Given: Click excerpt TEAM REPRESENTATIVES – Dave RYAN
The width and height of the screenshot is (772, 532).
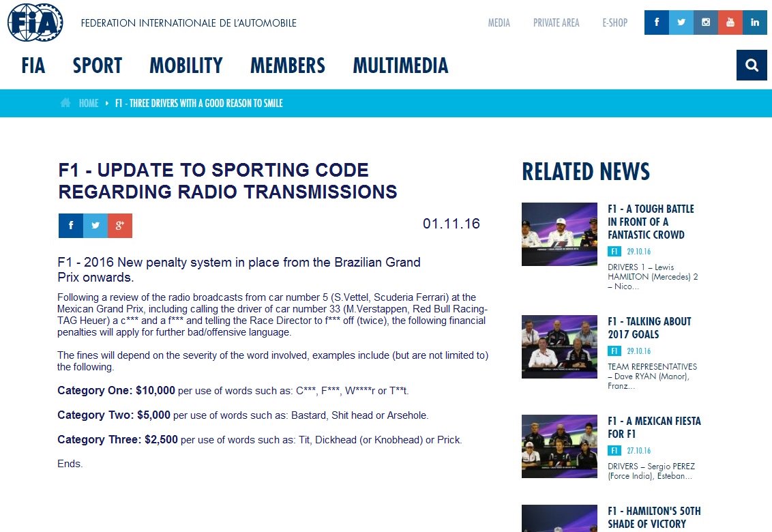Looking at the screenshot, I should 653,376.
